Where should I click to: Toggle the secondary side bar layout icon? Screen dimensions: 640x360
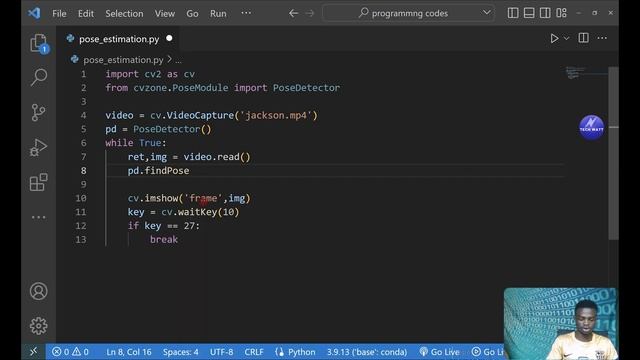(545, 13)
